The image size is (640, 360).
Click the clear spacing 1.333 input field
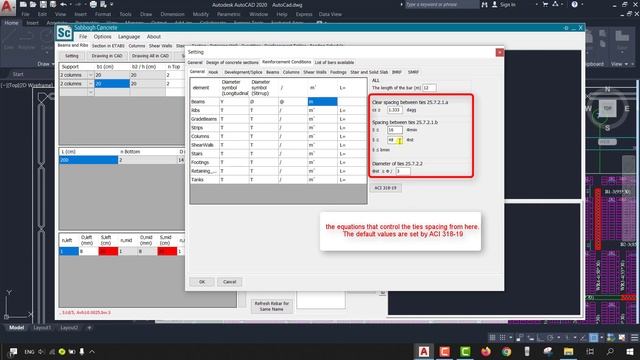point(394,110)
